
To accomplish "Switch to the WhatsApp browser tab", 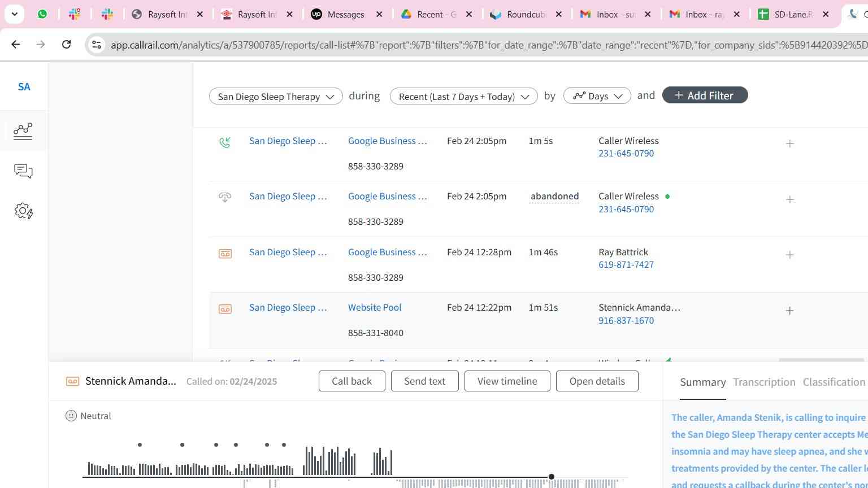I will point(42,14).
